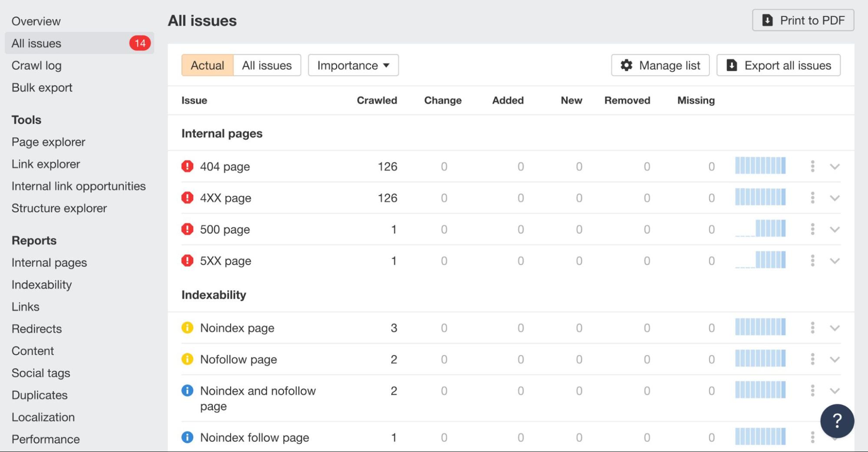Open the Importance dropdown
Viewport: 868px width, 452px height.
[x=353, y=65]
